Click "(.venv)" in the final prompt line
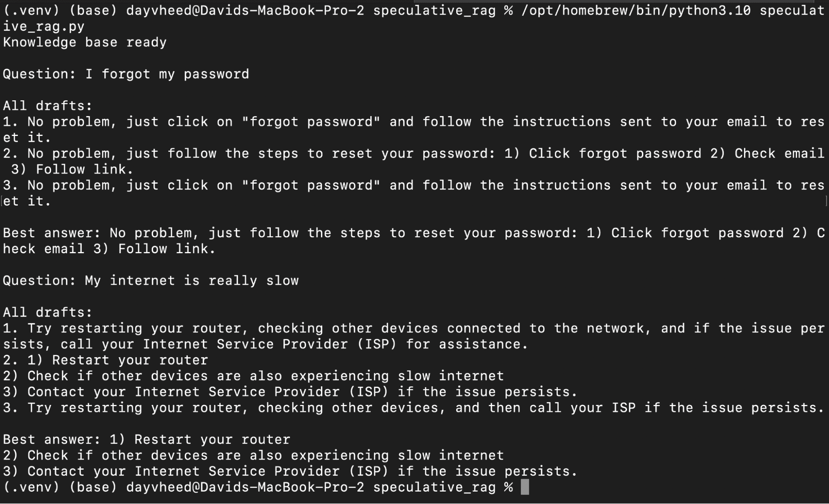829x504 pixels. click(31, 487)
